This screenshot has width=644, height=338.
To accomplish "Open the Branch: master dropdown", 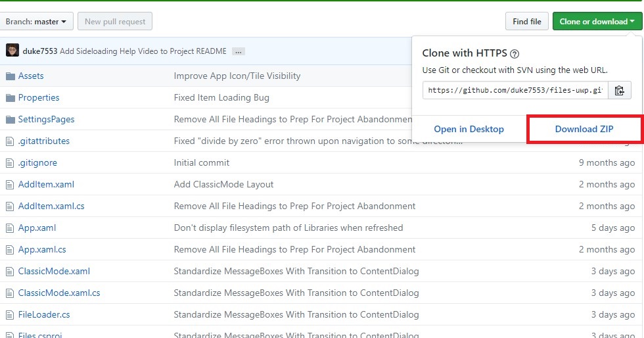I will click(36, 22).
